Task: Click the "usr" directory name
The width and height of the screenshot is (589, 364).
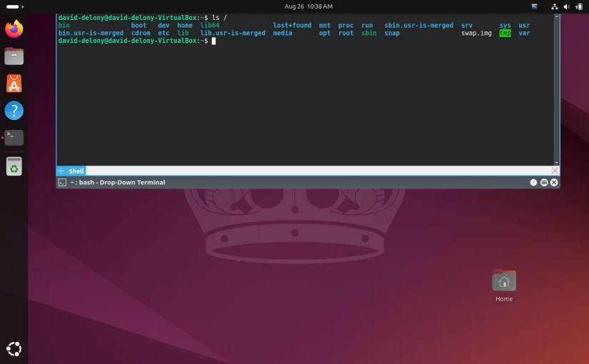Action: point(525,25)
